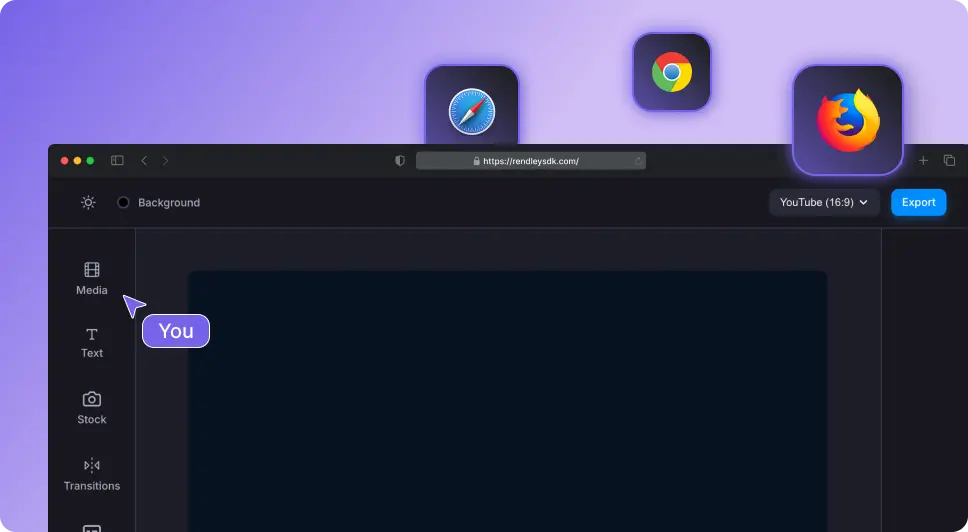This screenshot has width=968, height=532.
Task: Pick the Background color swatch
Action: pos(124,203)
